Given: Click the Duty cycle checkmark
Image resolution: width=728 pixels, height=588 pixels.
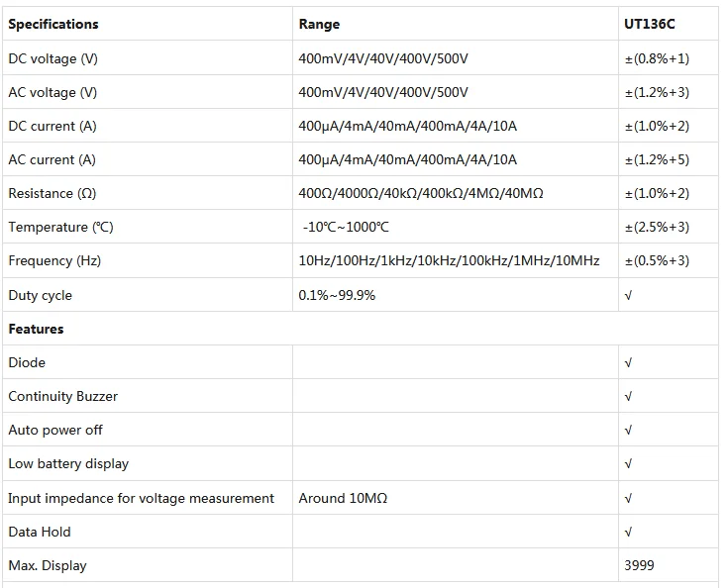Looking at the screenshot, I should 628,296.
